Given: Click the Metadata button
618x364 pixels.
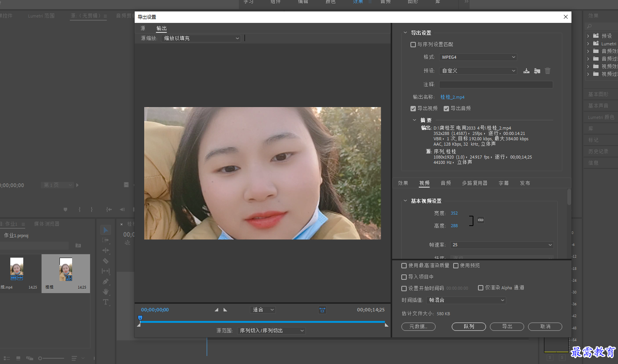Looking at the screenshot, I should (x=418, y=327).
